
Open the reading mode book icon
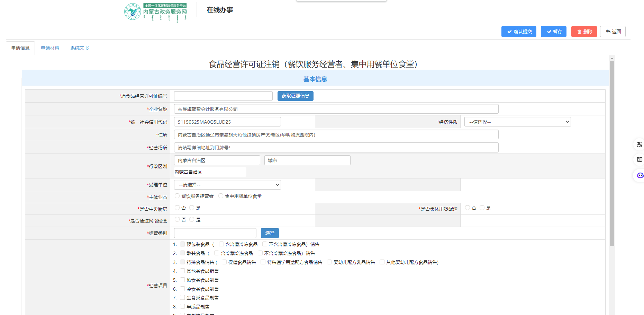pyautogui.click(x=640, y=159)
